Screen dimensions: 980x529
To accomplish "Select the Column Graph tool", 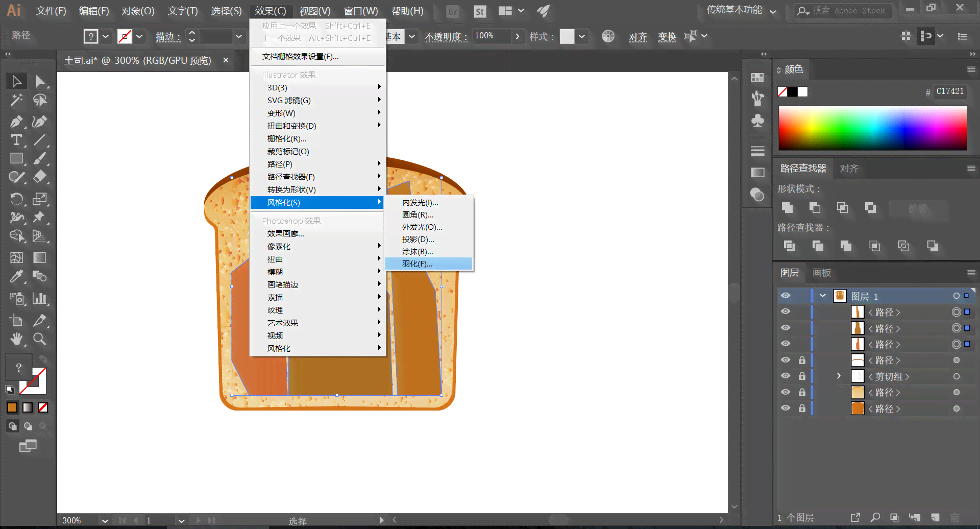I will pos(40,298).
